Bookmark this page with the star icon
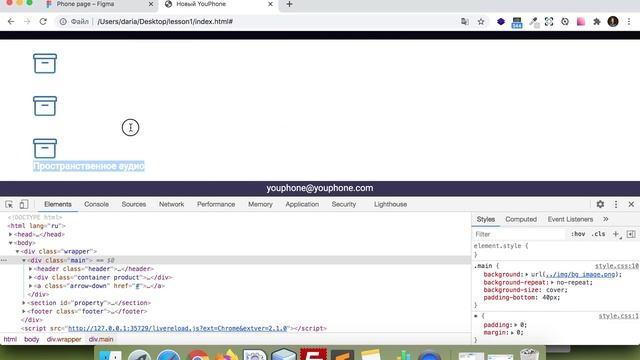Screen dimensions: 640x360 click(481, 22)
